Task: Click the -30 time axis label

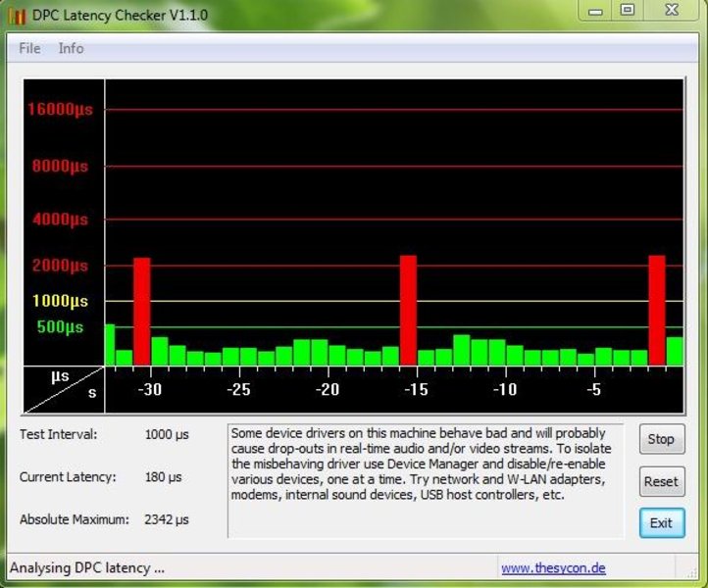Action: coord(149,389)
